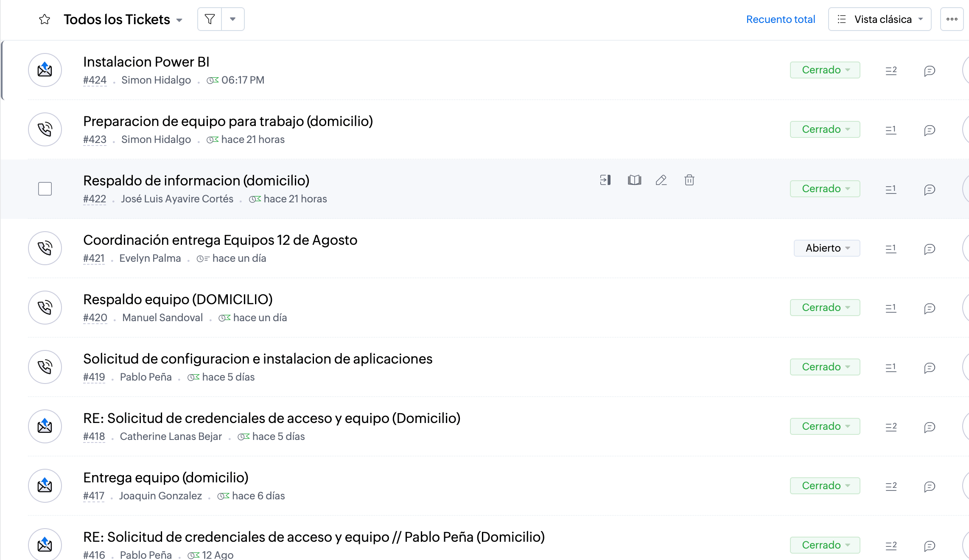Open Cerrado status dropdown for Instalacion Power BI
This screenshot has width=969, height=560.
[825, 70]
